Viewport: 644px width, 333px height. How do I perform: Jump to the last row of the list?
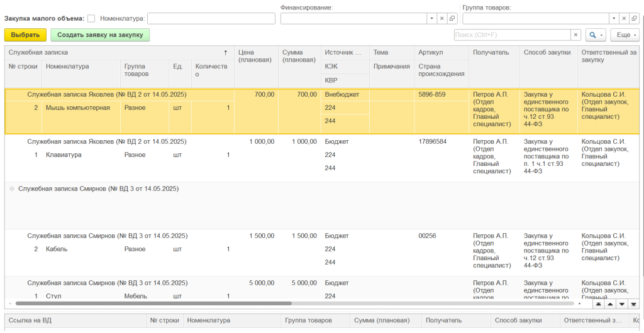pyautogui.click(x=634, y=304)
